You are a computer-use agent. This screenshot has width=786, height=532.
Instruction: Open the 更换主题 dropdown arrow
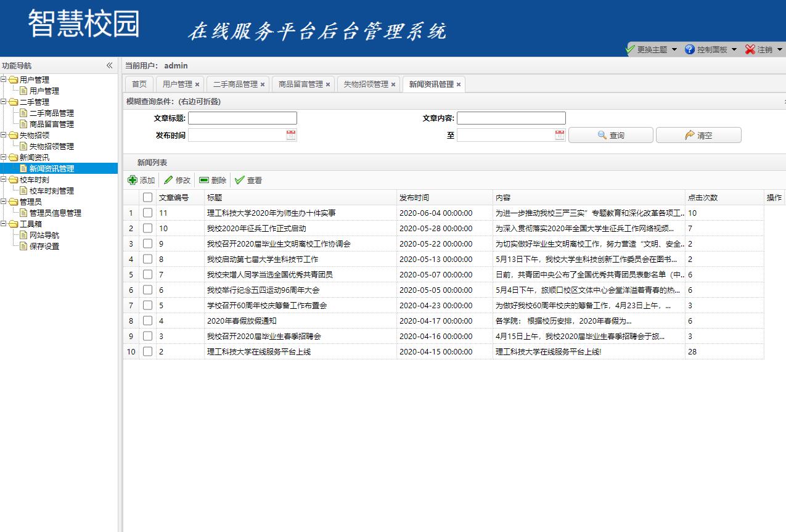point(675,48)
